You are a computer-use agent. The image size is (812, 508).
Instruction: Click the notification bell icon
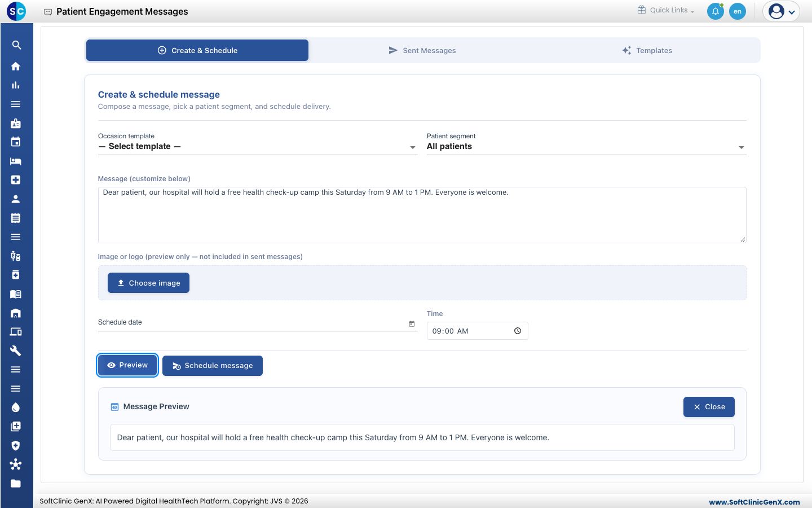716,11
